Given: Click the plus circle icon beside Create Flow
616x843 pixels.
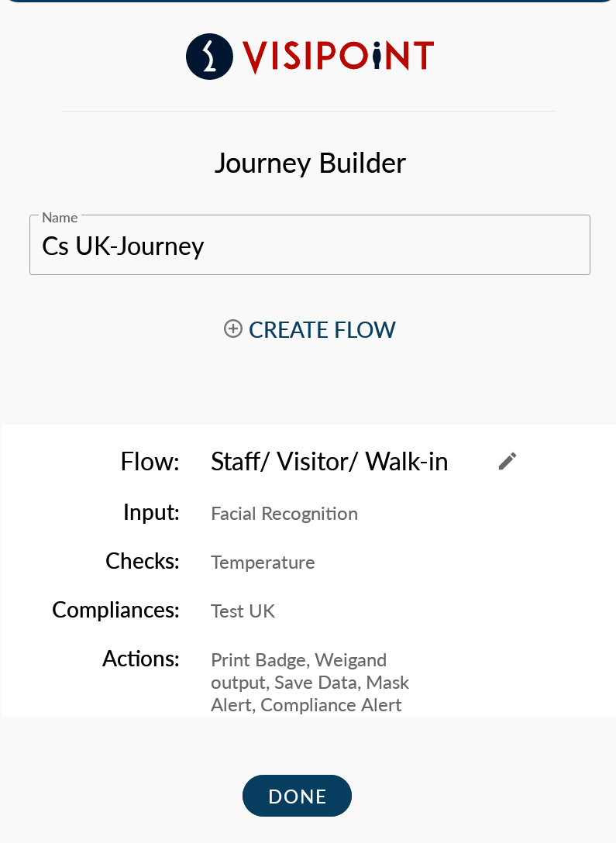Looking at the screenshot, I should (233, 329).
